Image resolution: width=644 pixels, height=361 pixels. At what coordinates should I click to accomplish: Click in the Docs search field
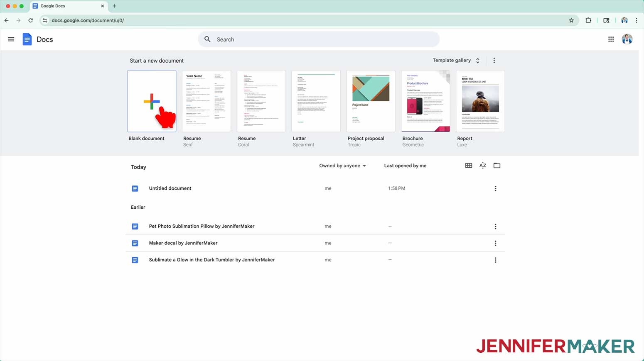319,39
